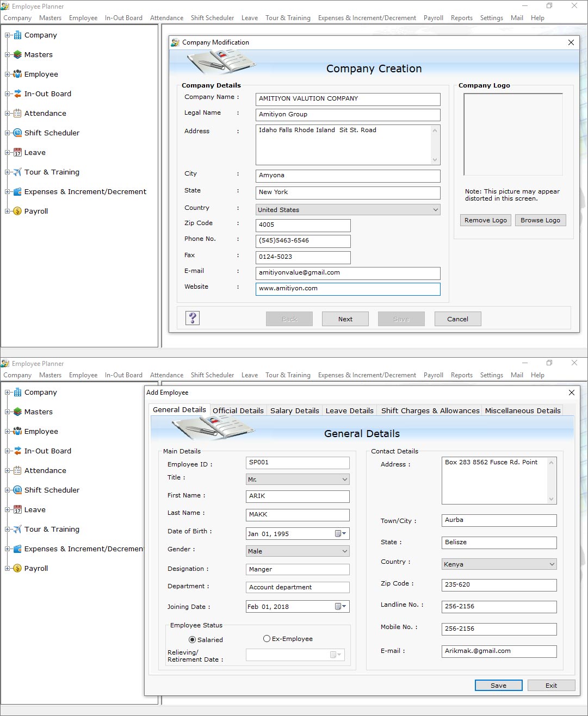Image resolution: width=588 pixels, height=716 pixels.
Task: Click the In-Out Board arrows icon
Action: [x=17, y=94]
